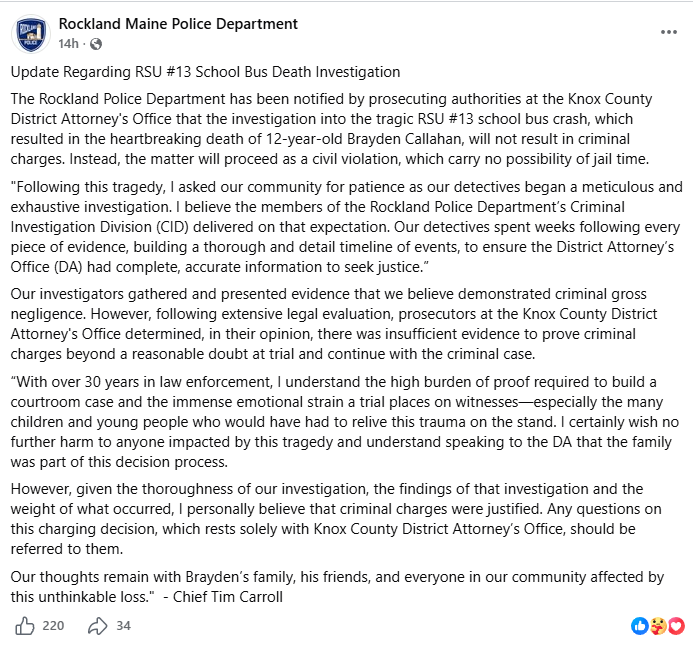Click the 14h post timestamp

(69, 44)
